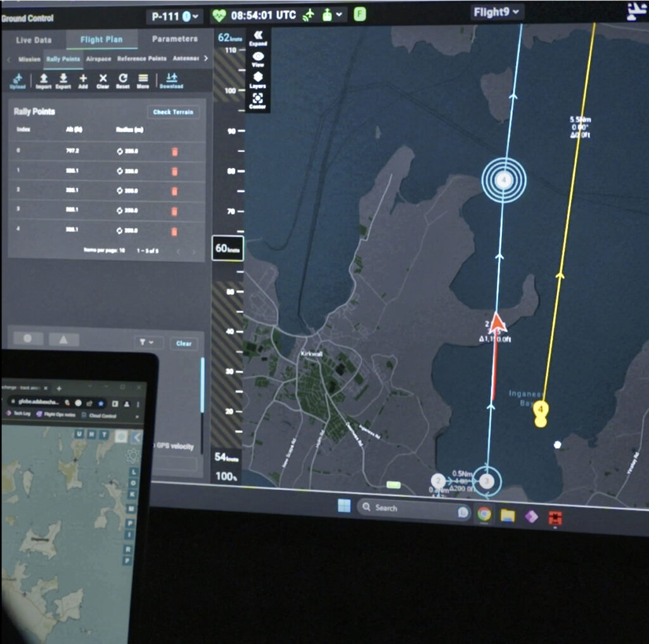Click the 60 knots airspeed tape indicator
Screen dimensions: 649x644
pyautogui.click(x=228, y=248)
